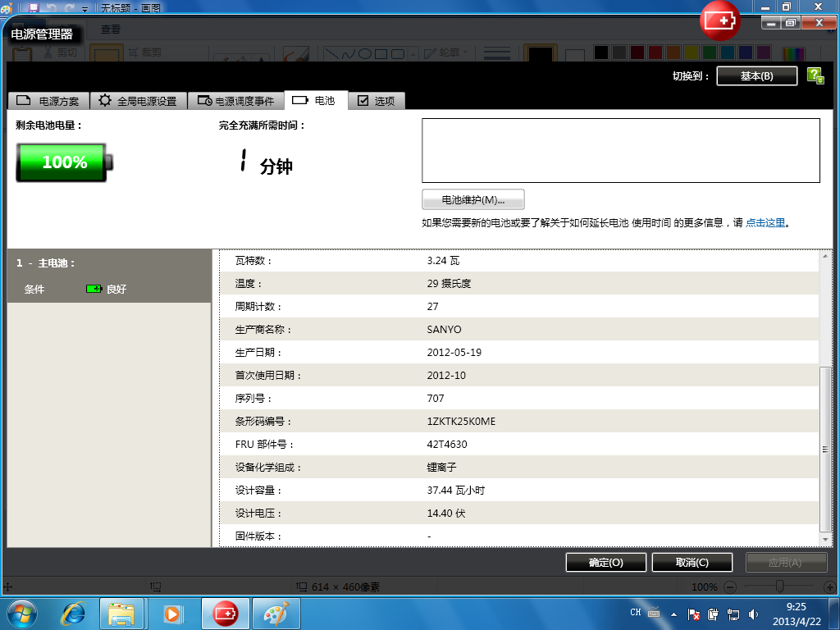Viewport: 840px width, 630px height.
Task: Click Paint's zoom out minus button
Action: click(729, 587)
